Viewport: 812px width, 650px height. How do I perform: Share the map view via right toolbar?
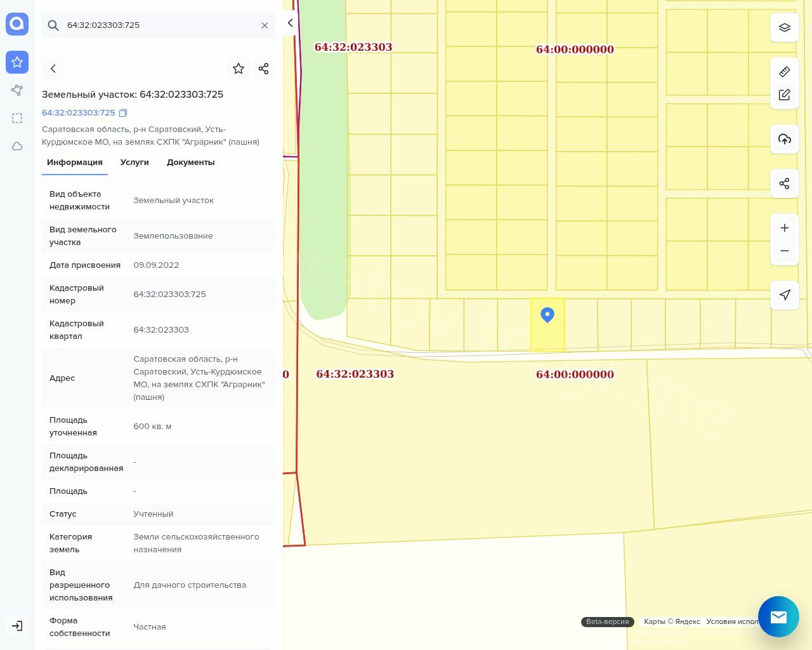pos(784,183)
